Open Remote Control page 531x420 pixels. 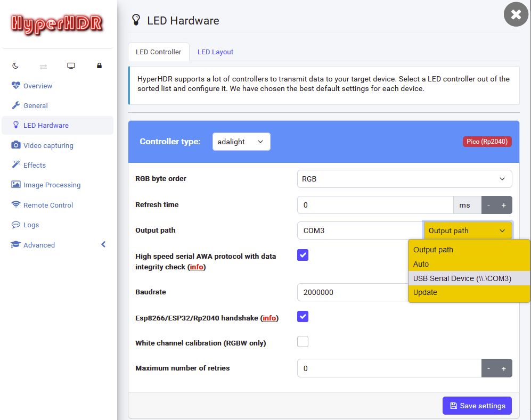[48, 205]
